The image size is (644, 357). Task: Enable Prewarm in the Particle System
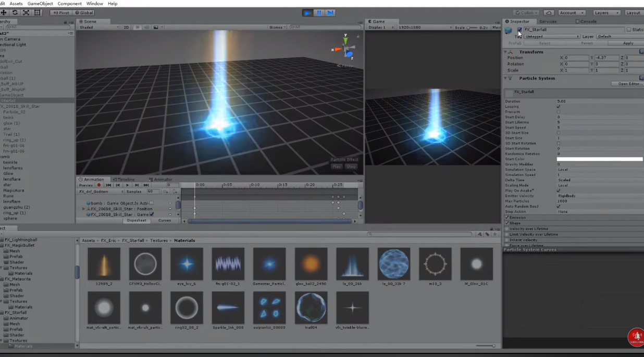tap(558, 112)
